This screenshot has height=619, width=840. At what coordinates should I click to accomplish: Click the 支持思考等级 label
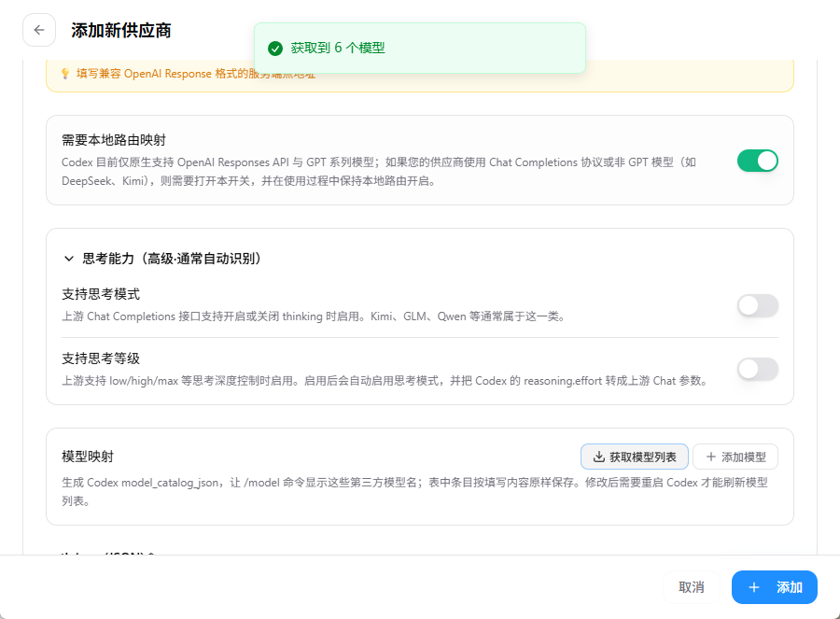(101, 358)
